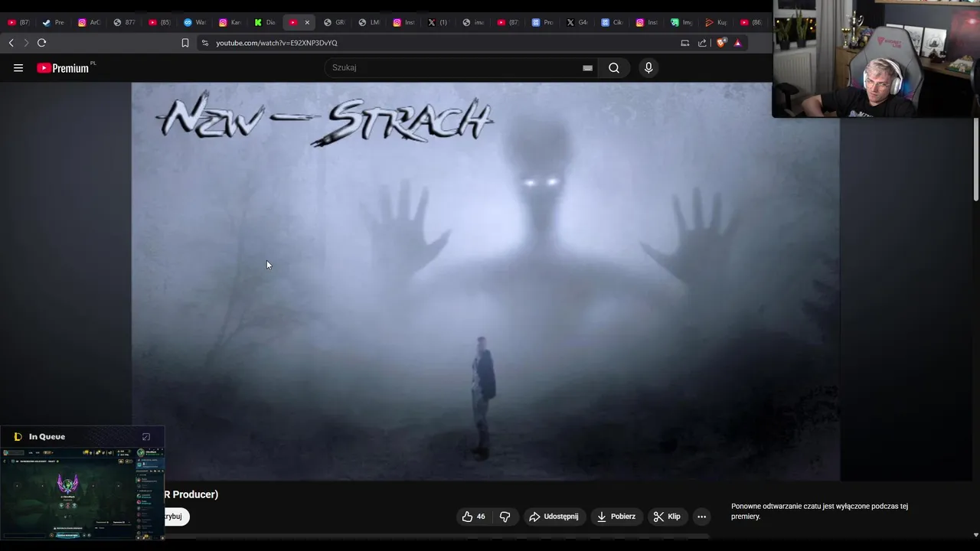Open picture-in-picture icon in address bar
Viewport: 980px width, 551px height.
click(685, 43)
